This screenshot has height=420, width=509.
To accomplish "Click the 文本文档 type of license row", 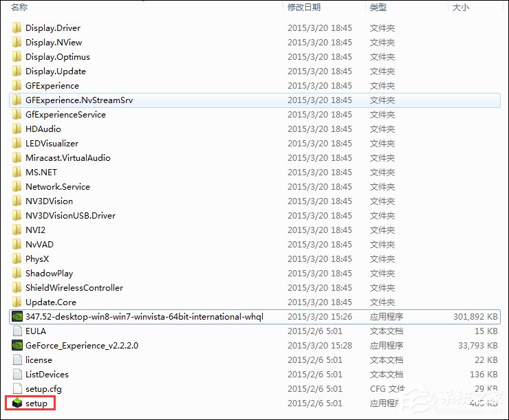I will pyautogui.click(x=387, y=360).
